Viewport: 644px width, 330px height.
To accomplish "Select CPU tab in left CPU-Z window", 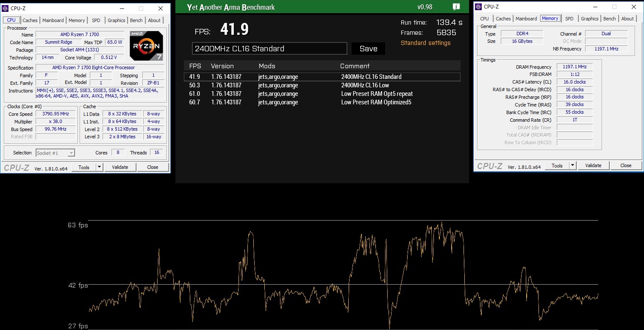I will 11,20.
